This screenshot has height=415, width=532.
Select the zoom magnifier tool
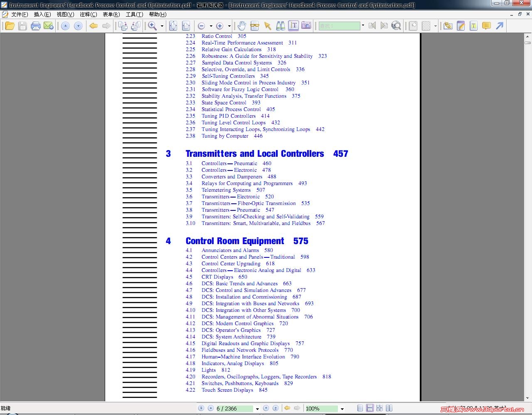coord(153,26)
